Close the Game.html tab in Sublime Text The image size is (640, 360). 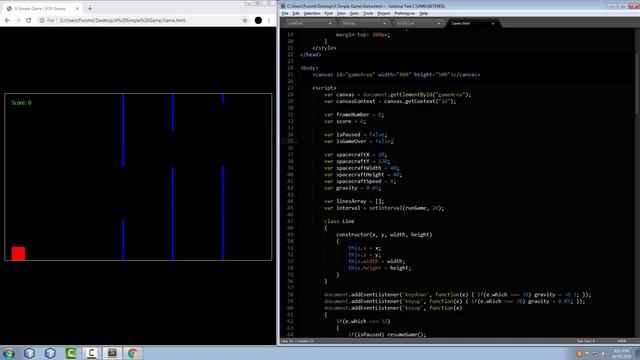[x=493, y=24]
